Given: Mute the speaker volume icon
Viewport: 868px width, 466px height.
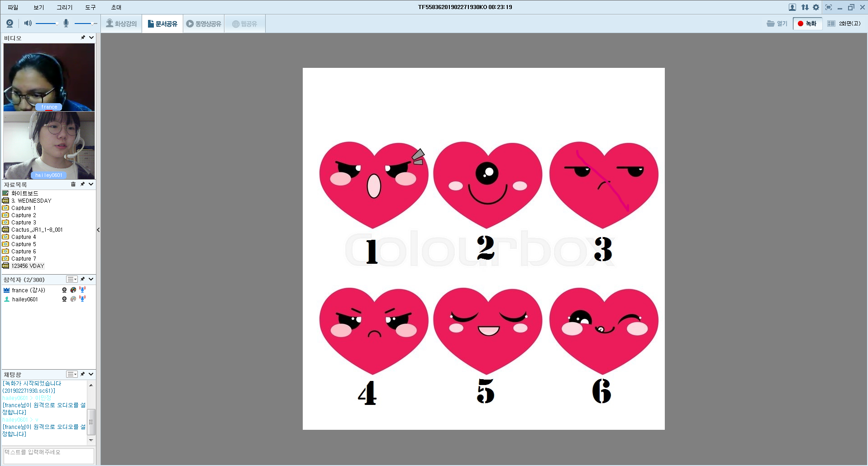Looking at the screenshot, I should pyautogui.click(x=28, y=23).
